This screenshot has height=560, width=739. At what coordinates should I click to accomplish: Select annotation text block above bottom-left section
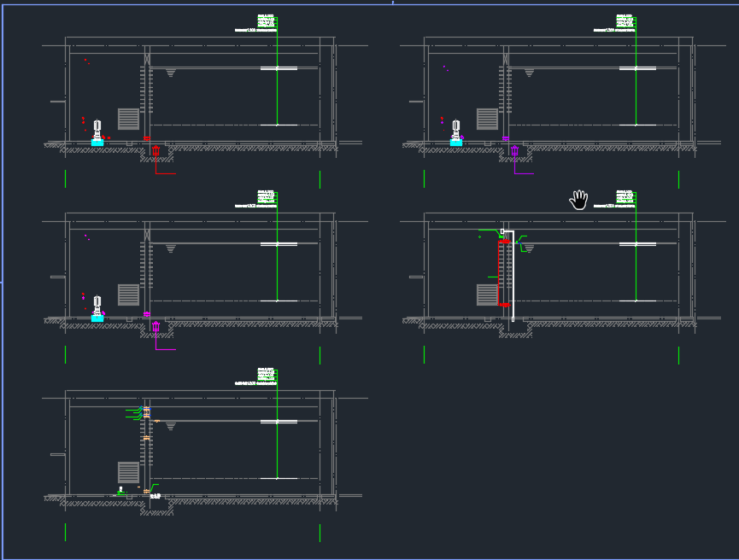[256, 376]
